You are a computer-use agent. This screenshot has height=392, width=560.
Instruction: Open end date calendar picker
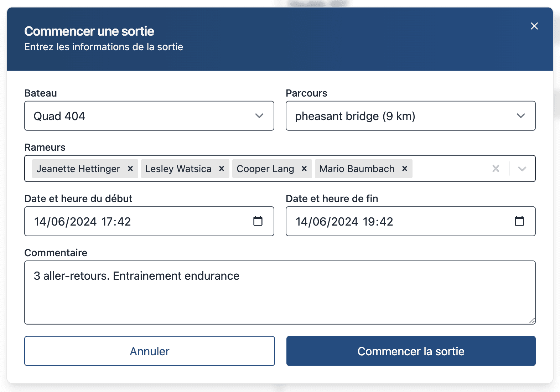(519, 221)
